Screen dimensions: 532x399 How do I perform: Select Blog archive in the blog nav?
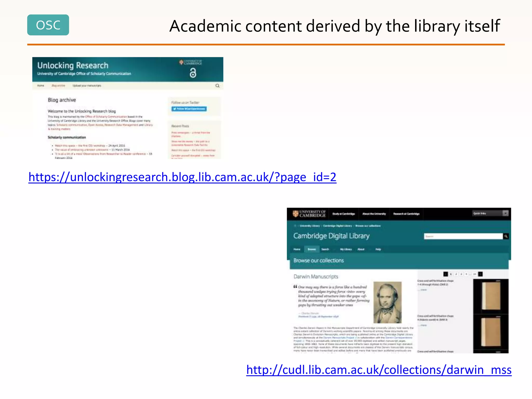pos(58,85)
